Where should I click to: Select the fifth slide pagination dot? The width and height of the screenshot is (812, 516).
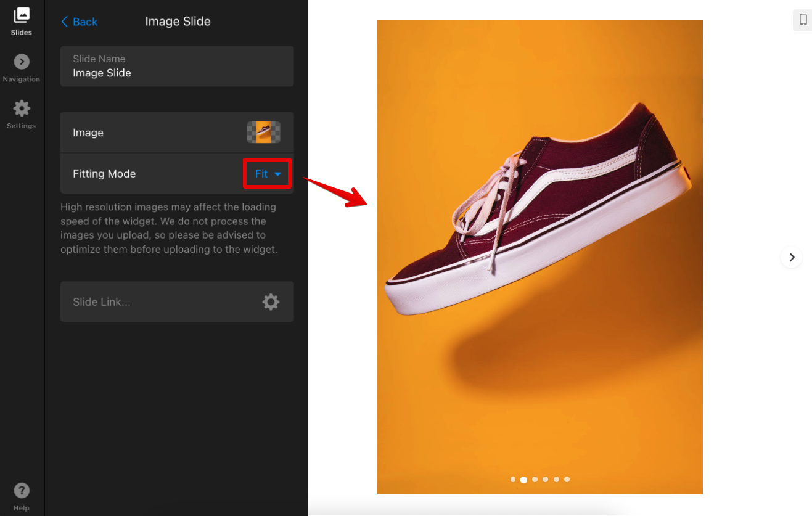coord(556,479)
